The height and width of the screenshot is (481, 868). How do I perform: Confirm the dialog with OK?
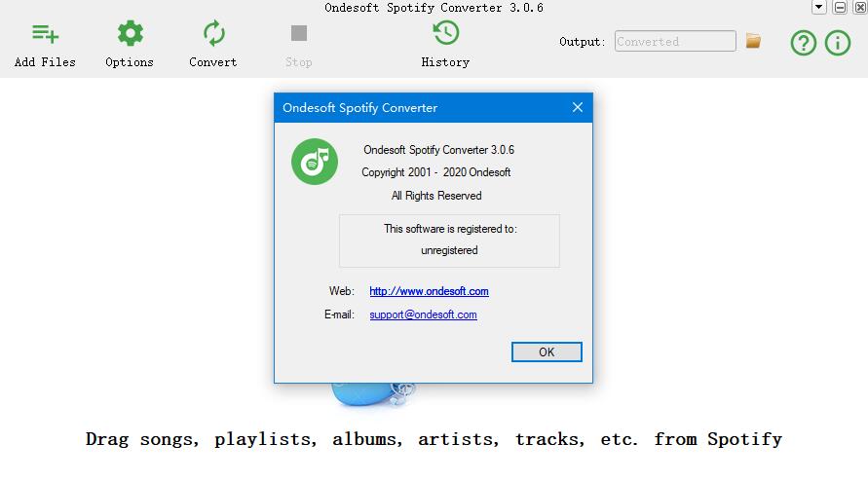[x=547, y=352]
